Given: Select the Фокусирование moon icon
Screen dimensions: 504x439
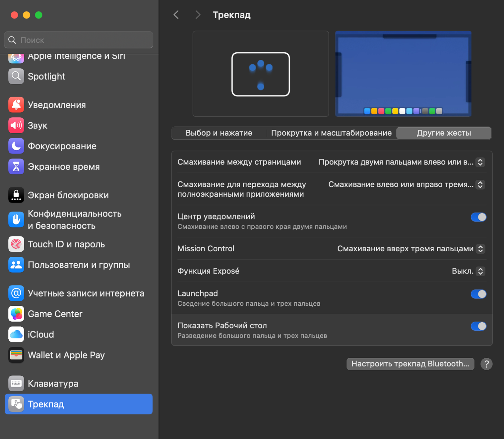Looking at the screenshot, I should [16, 146].
